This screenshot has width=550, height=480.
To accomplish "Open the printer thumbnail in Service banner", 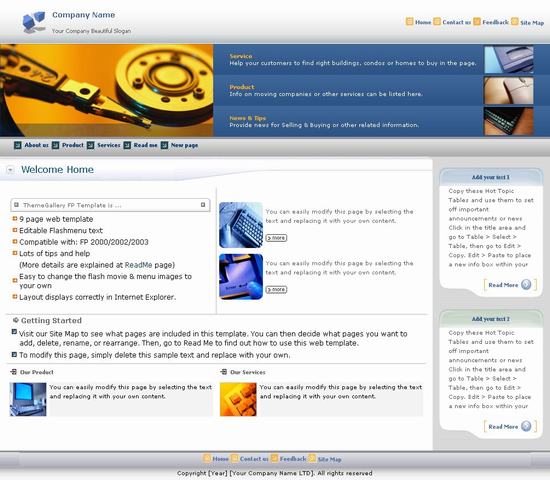I will [509, 60].
